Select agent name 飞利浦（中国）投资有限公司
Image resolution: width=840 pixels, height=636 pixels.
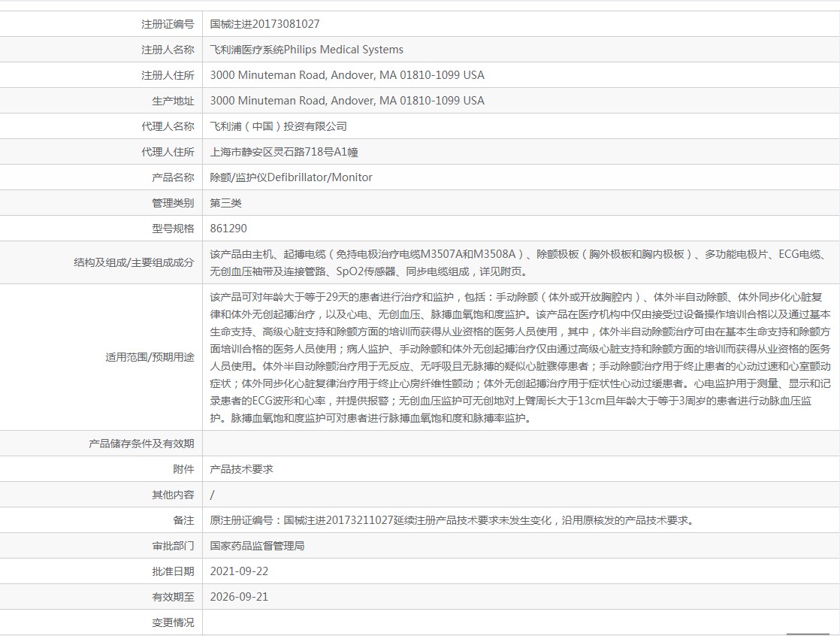(279, 126)
